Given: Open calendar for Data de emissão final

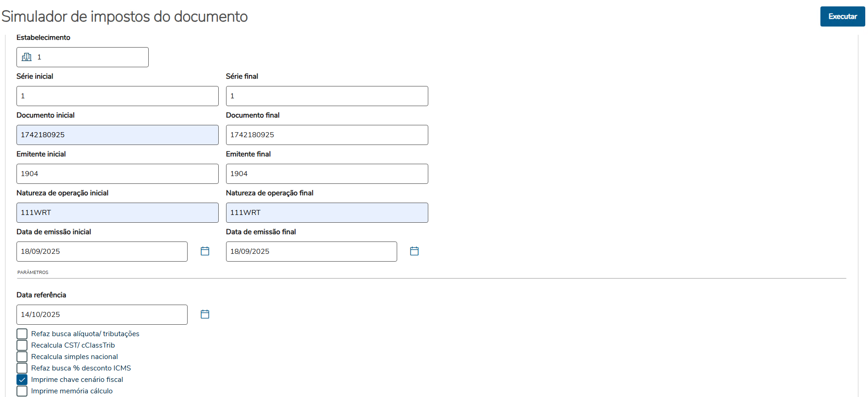Looking at the screenshot, I should click(414, 251).
